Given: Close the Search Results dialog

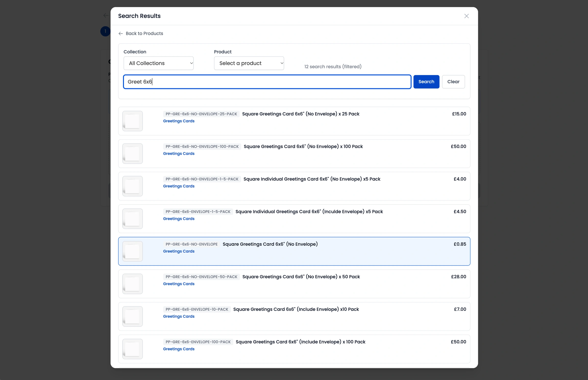Looking at the screenshot, I should pos(466,16).
